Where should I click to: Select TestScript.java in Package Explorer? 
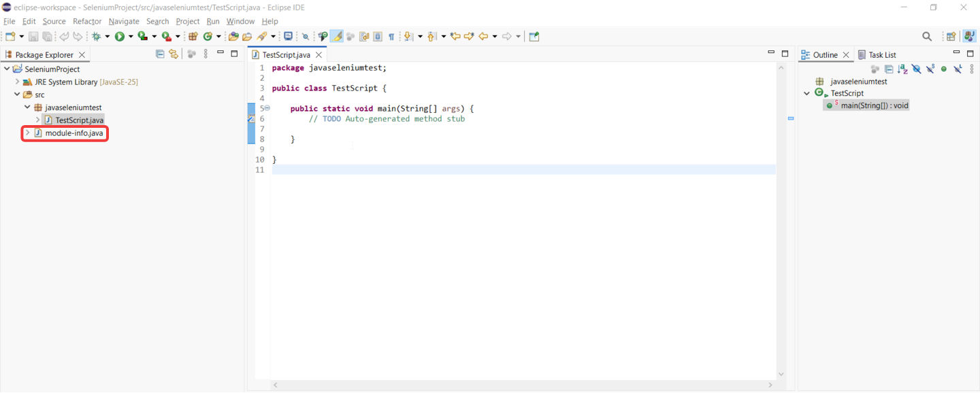pyautogui.click(x=73, y=120)
